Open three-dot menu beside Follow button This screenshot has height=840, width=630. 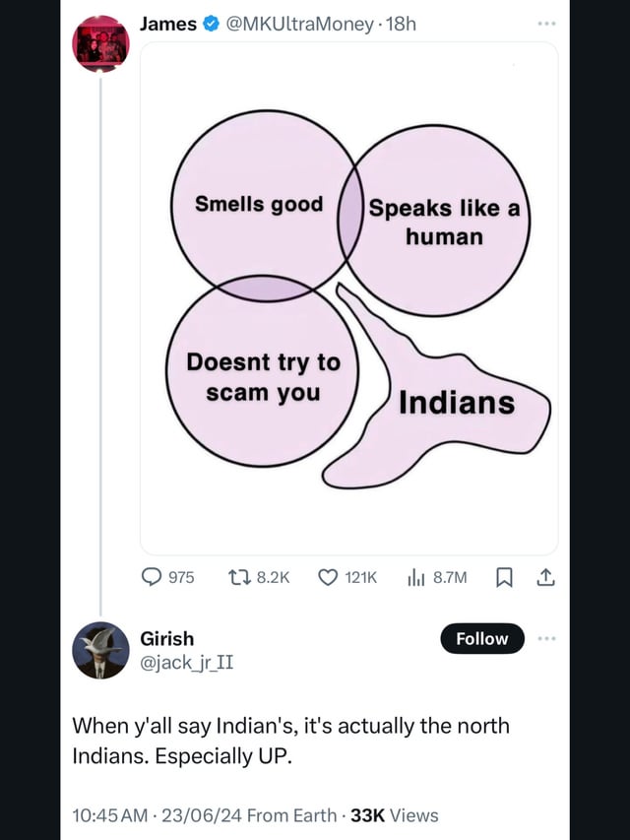click(x=546, y=638)
